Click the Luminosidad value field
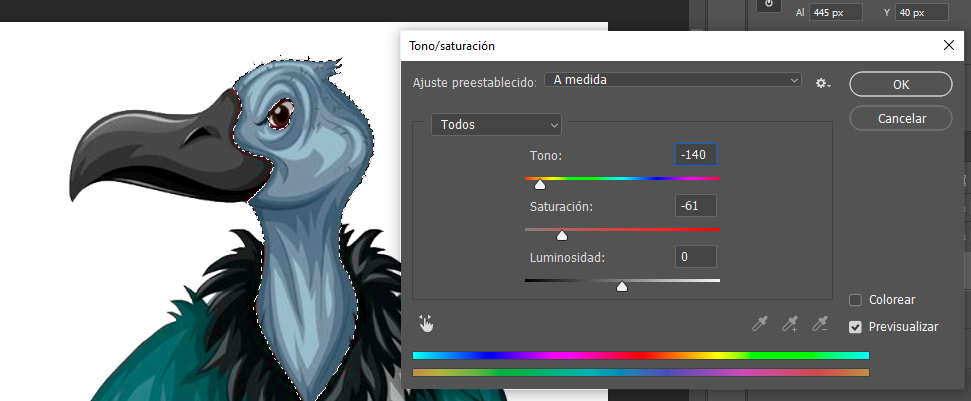Image resolution: width=971 pixels, height=401 pixels. 696,257
